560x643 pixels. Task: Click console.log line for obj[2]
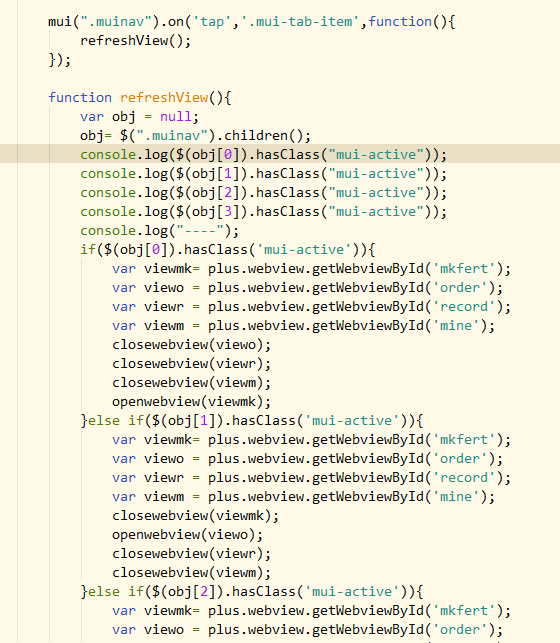pos(263,193)
